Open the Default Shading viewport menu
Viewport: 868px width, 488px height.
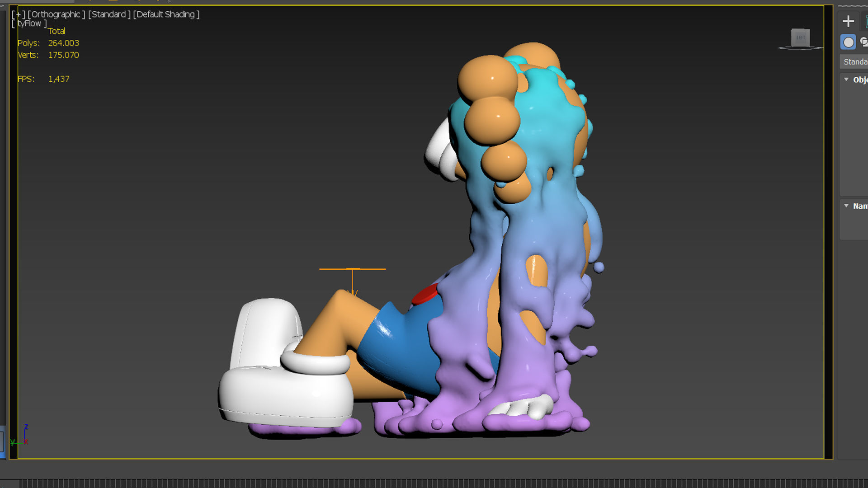166,14
